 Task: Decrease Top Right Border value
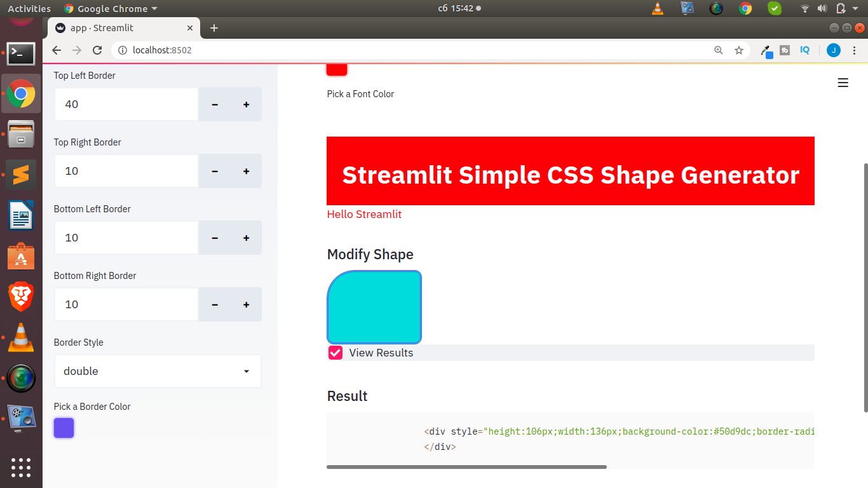(x=215, y=171)
